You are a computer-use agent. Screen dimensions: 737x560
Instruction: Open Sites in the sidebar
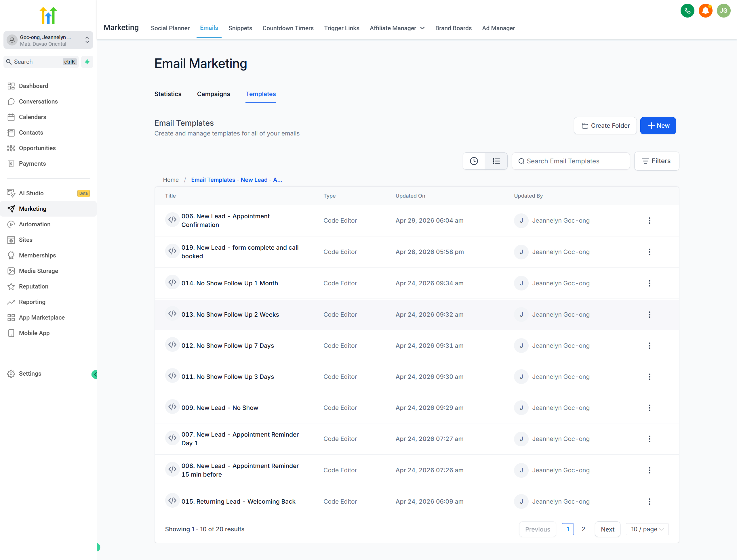coord(48,240)
